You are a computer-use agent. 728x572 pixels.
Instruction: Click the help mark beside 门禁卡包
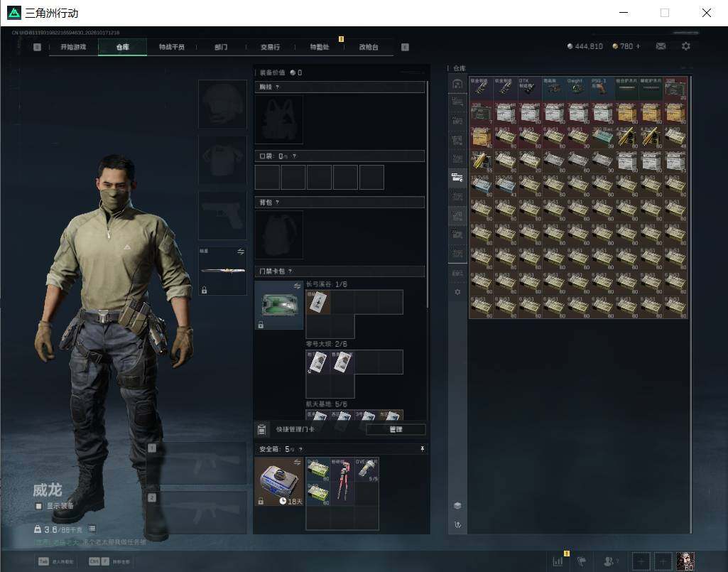[290, 271]
